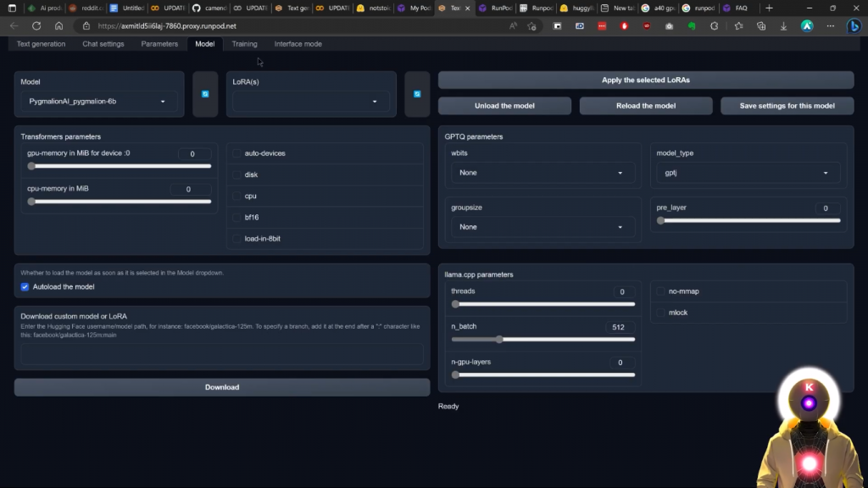Tick the load-in-8bit checkbox
The image size is (868, 488).
click(237, 239)
